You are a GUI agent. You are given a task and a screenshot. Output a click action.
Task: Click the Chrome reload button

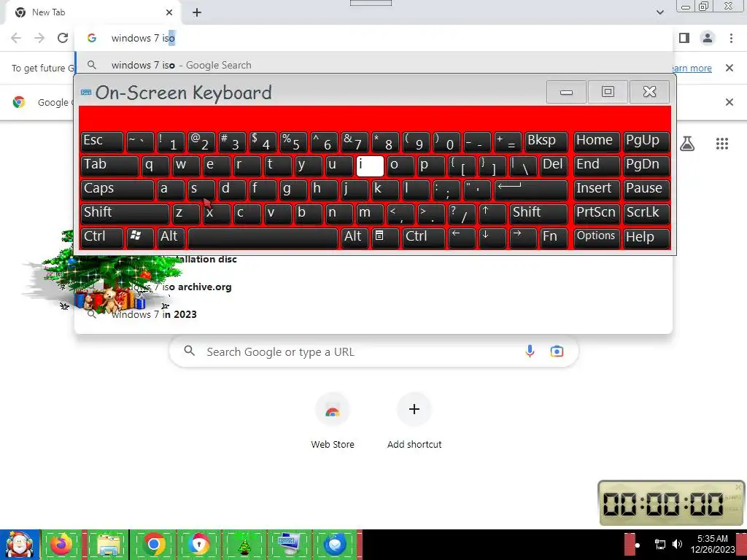coord(63,38)
